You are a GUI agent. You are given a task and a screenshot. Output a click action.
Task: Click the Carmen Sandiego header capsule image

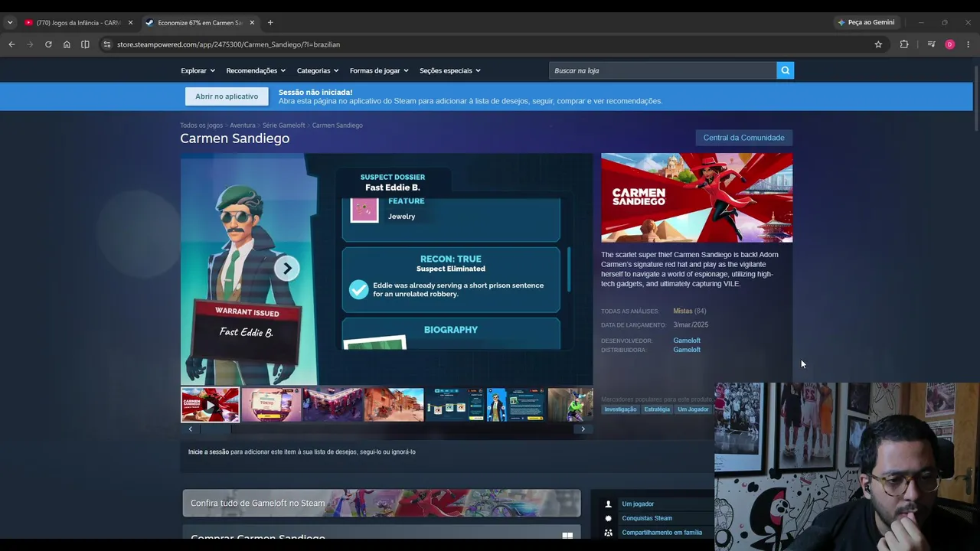coord(697,197)
